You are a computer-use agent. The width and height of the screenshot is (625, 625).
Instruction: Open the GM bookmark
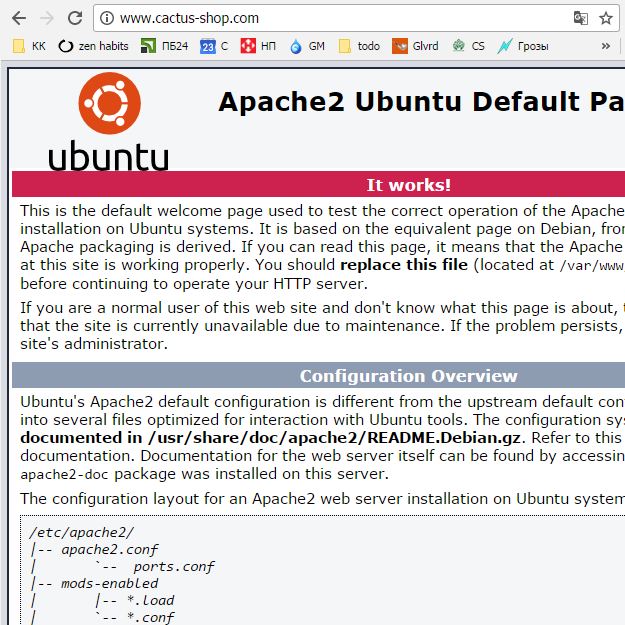pyautogui.click(x=307, y=46)
